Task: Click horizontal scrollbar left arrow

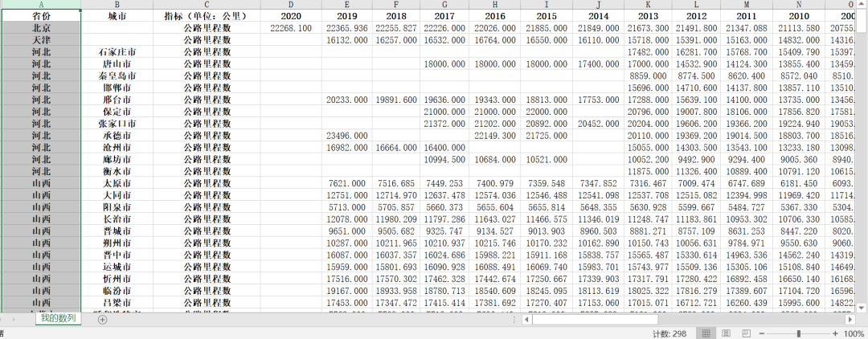Action: (x=526, y=319)
